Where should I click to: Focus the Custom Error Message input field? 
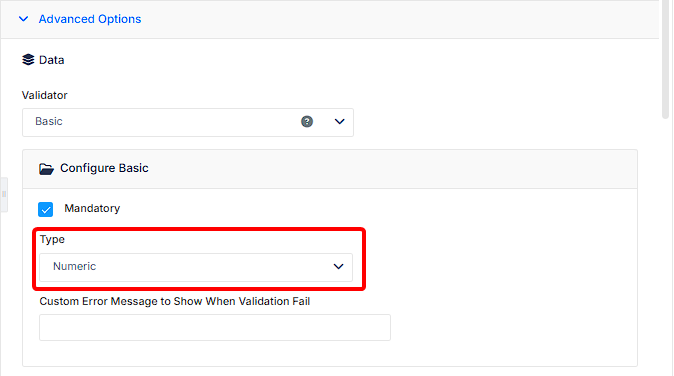click(215, 327)
